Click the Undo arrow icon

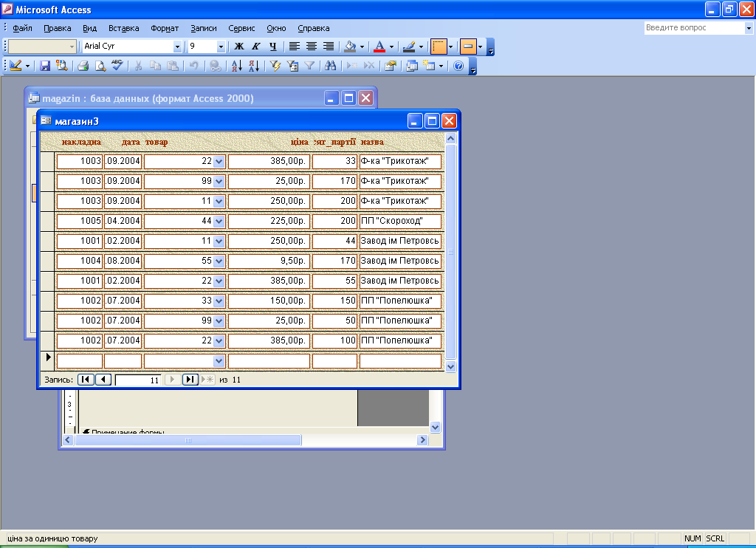coord(194,66)
